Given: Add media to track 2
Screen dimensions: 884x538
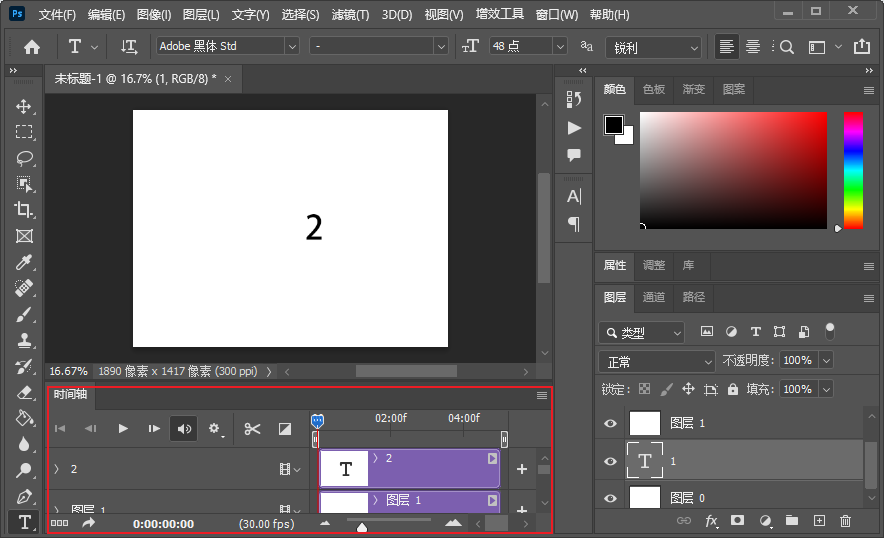Looking at the screenshot, I should tap(521, 469).
